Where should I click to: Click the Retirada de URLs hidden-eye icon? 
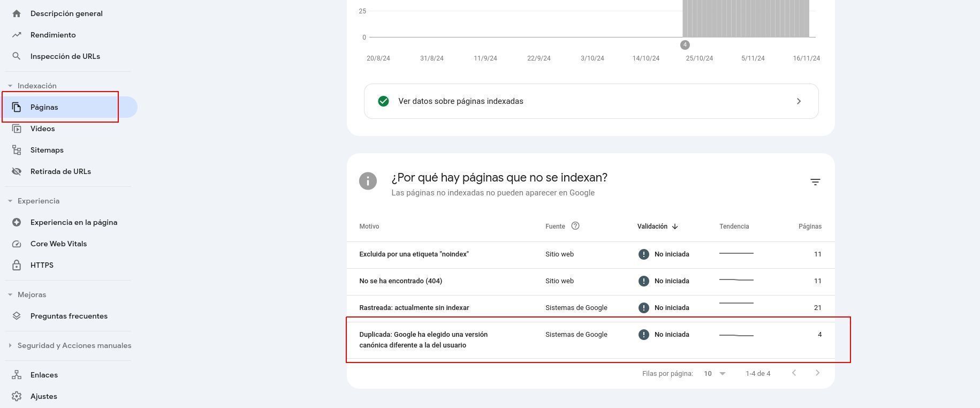coord(17,171)
